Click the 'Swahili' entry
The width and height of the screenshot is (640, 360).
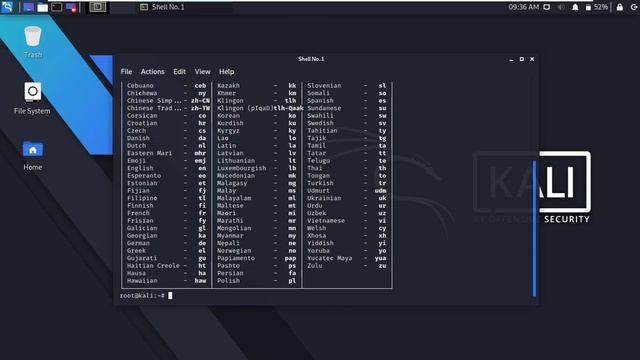[320, 116]
